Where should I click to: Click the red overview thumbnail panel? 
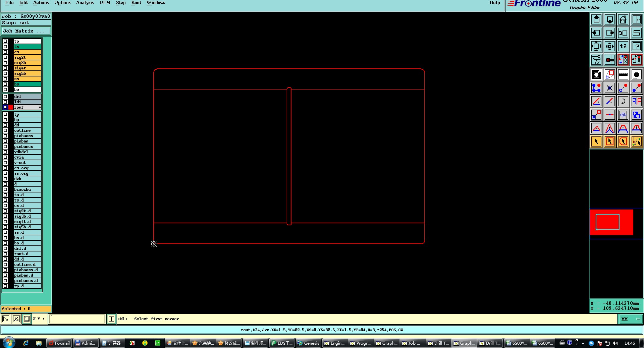(x=611, y=222)
